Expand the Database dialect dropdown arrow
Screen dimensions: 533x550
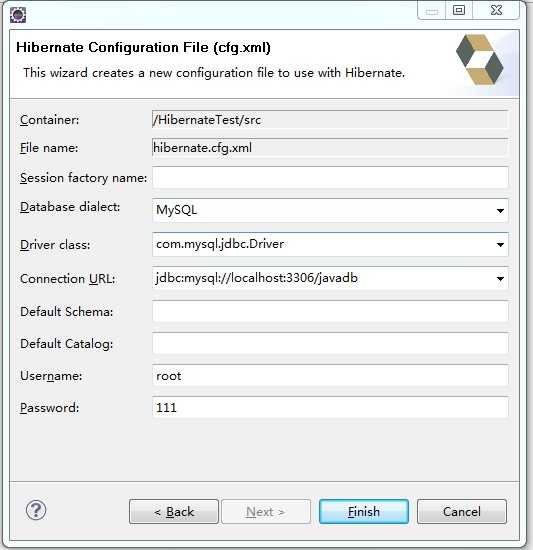(500, 210)
